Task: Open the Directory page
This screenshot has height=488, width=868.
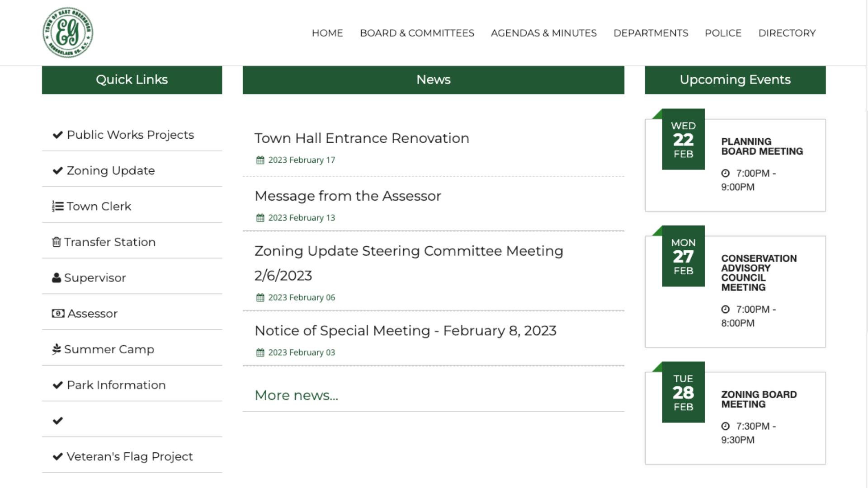Action: click(x=787, y=33)
